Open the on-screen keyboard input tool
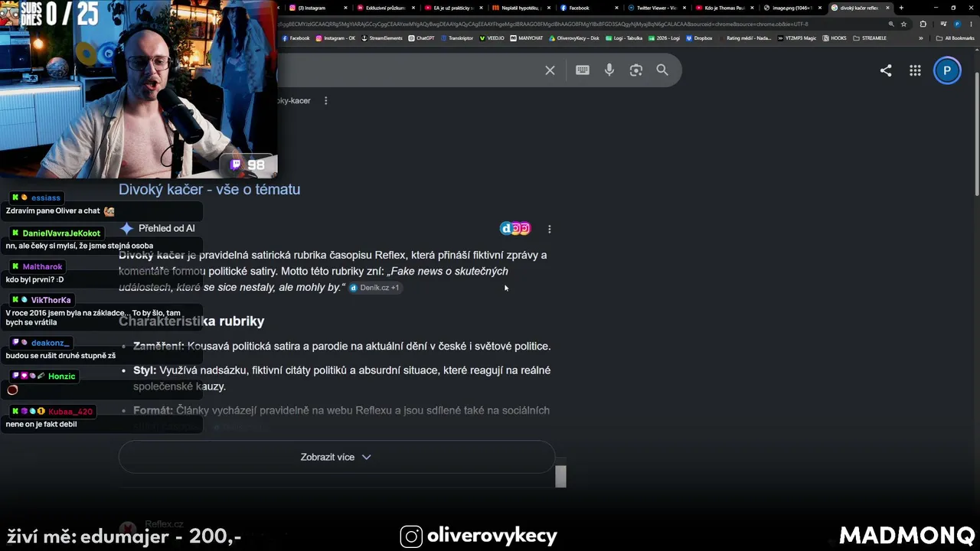980x551 pixels. tap(583, 70)
